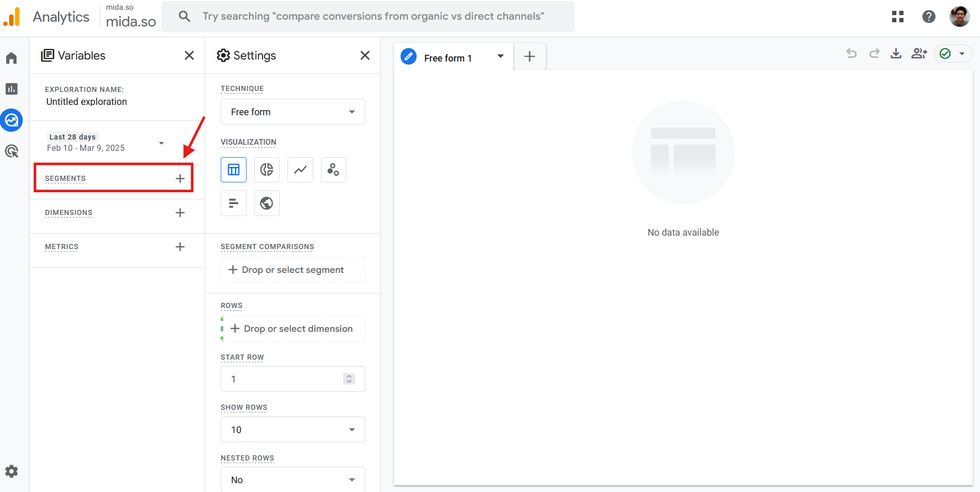Click the START ROW label
The image size is (980, 492).
pos(242,357)
